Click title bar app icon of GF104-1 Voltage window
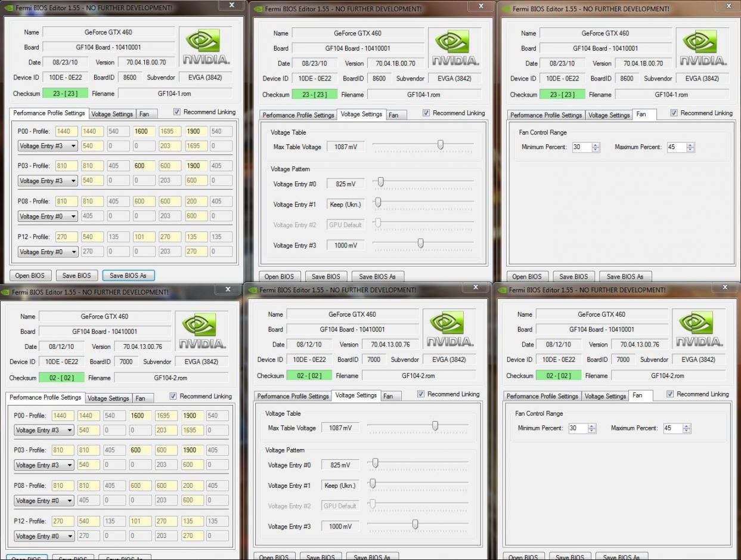 click(x=257, y=9)
